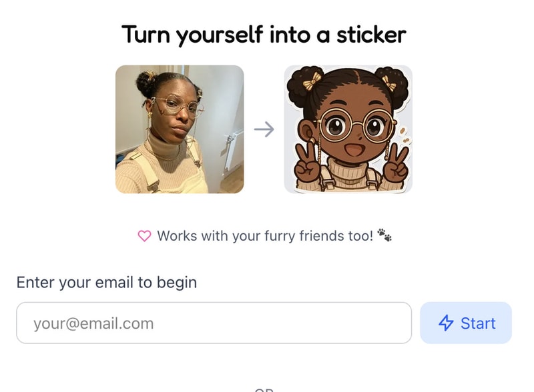Screen dimensions: 534x392
Task: Click "Works with your furry friends too!" text
Action: [x=265, y=236]
